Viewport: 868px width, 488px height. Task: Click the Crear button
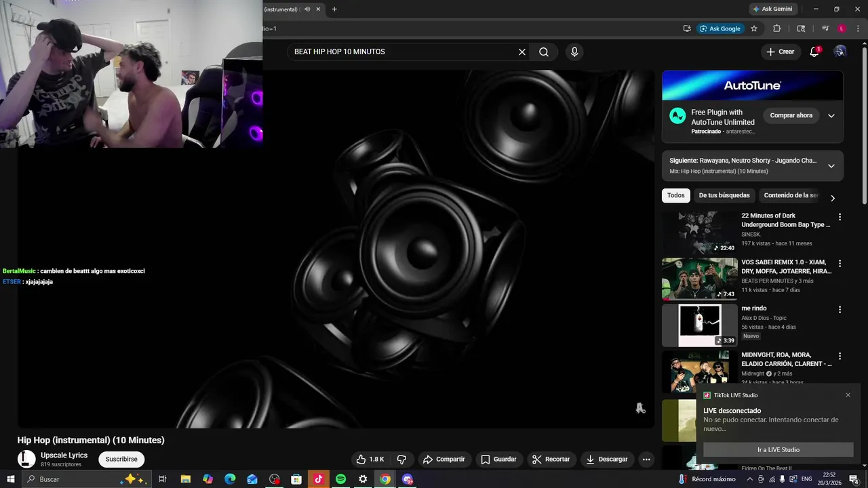pyautogui.click(x=780, y=52)
